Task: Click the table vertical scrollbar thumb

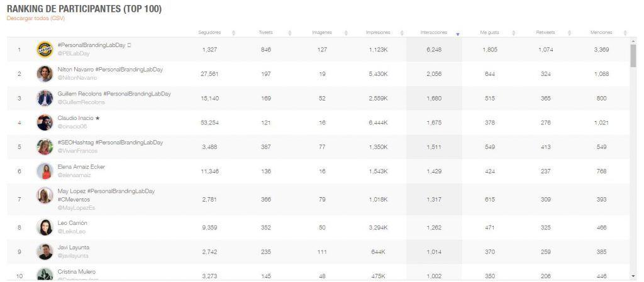Action: [x=633, y=56]
